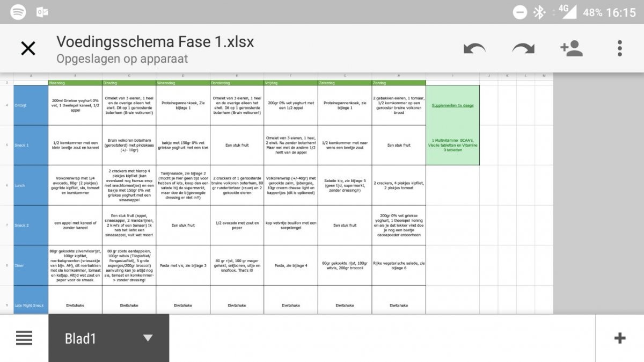Select the Zondag column header
The image size is (644, 362).
(x=399, y=83)
